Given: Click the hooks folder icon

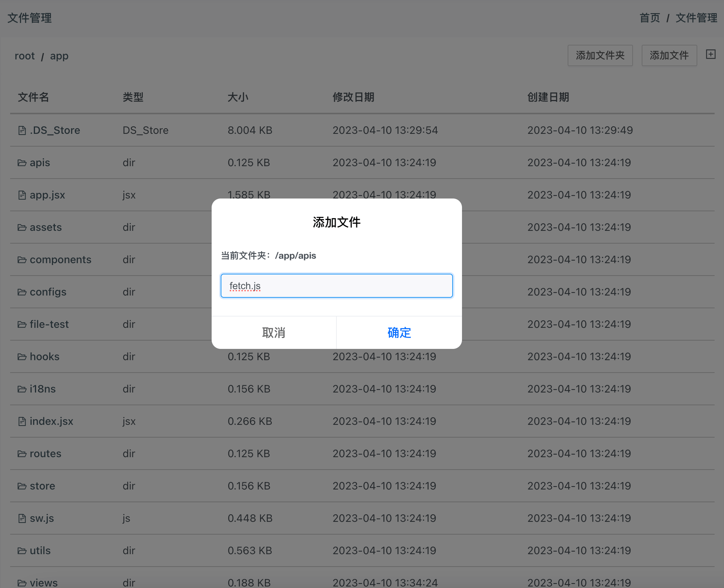Looking at the screenshot, I should tap(22, 357).
